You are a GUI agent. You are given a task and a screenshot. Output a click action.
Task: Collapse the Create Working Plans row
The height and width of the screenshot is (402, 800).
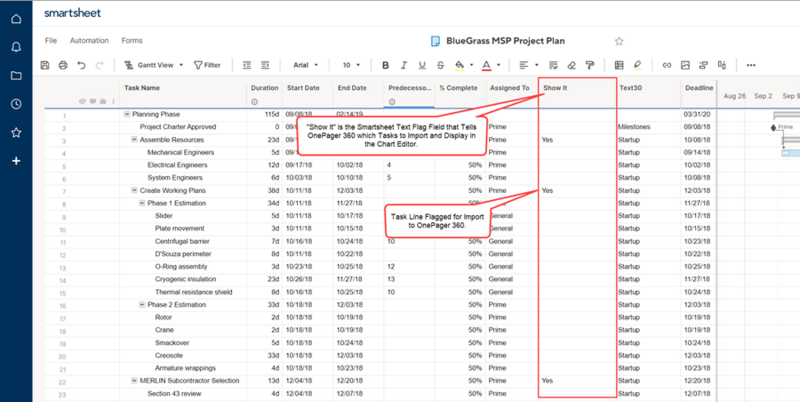point(134,190)
